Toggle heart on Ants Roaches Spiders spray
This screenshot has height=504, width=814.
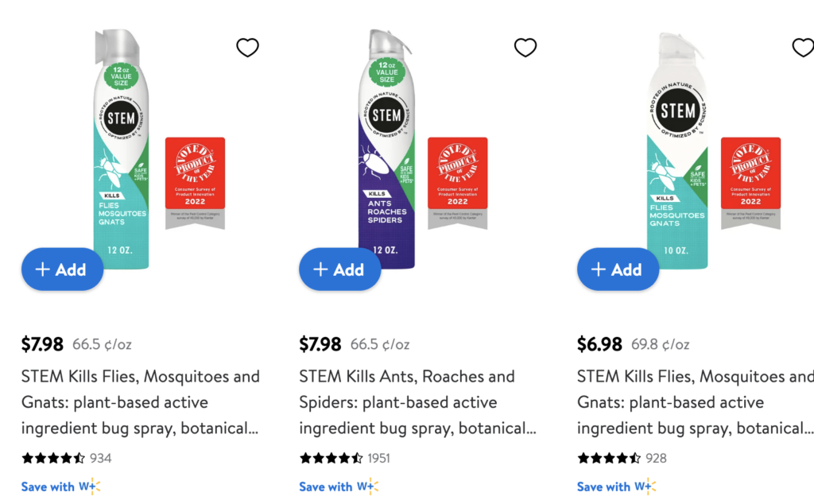(525, 48)
